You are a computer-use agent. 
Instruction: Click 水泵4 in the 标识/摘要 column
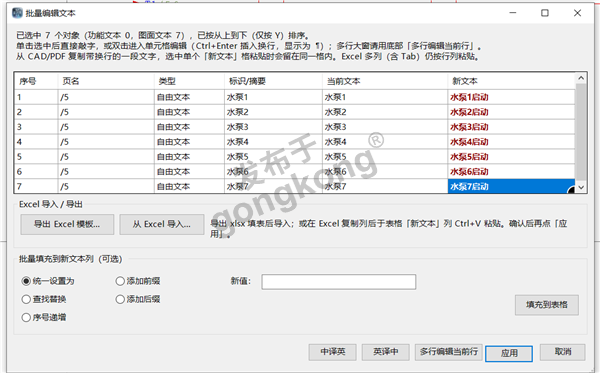coord(273,142)
